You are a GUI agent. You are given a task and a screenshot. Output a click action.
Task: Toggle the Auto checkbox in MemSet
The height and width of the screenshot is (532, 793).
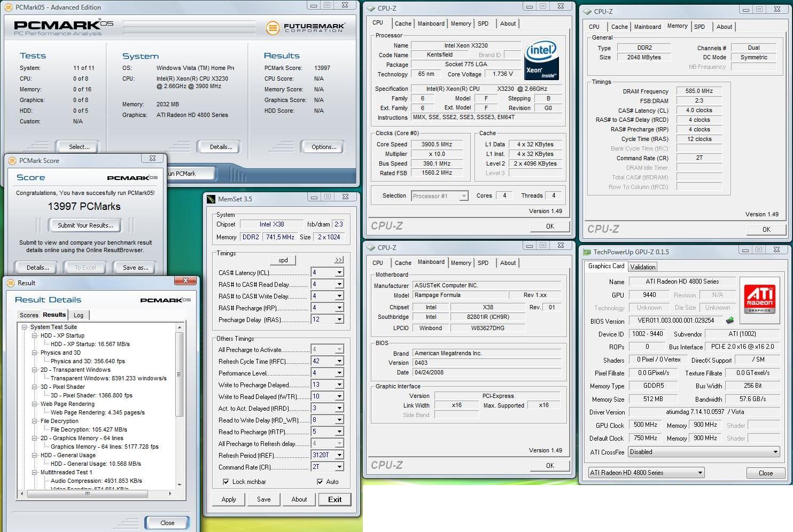[320, 482]
